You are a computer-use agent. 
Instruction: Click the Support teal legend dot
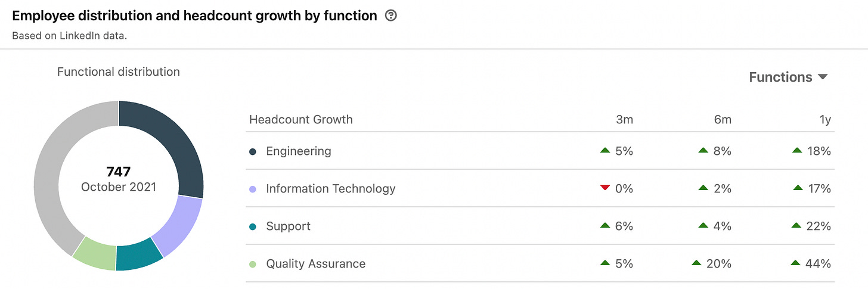click(253, 226)
